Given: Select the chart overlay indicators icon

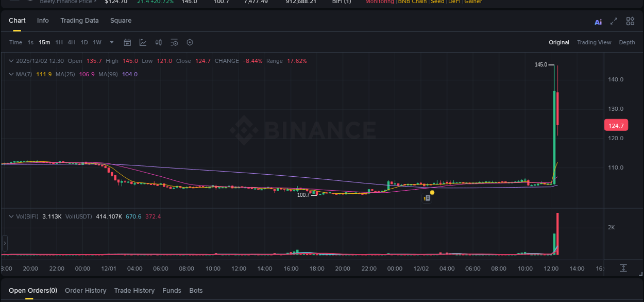Looking at the screenshot, I should pos(143,42).
